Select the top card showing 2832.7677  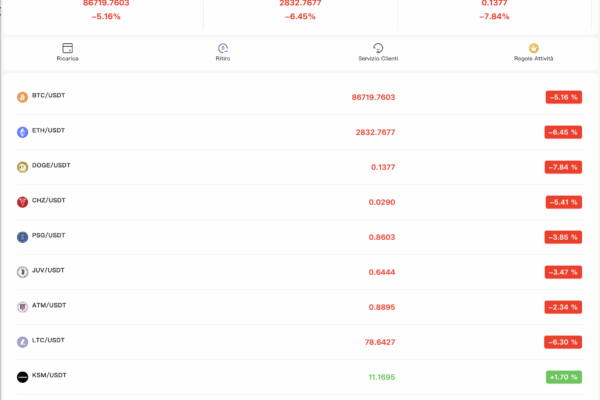[300, 10]
